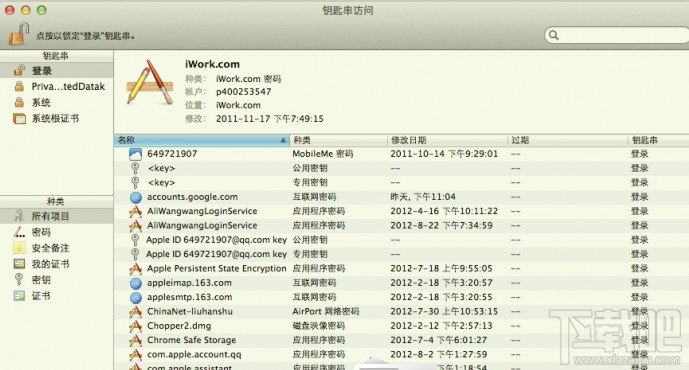Select Apple ID 649721907@qq.com key 公用密钥
The width and height of the screenshot is (689, 370).
coord(402,240)
